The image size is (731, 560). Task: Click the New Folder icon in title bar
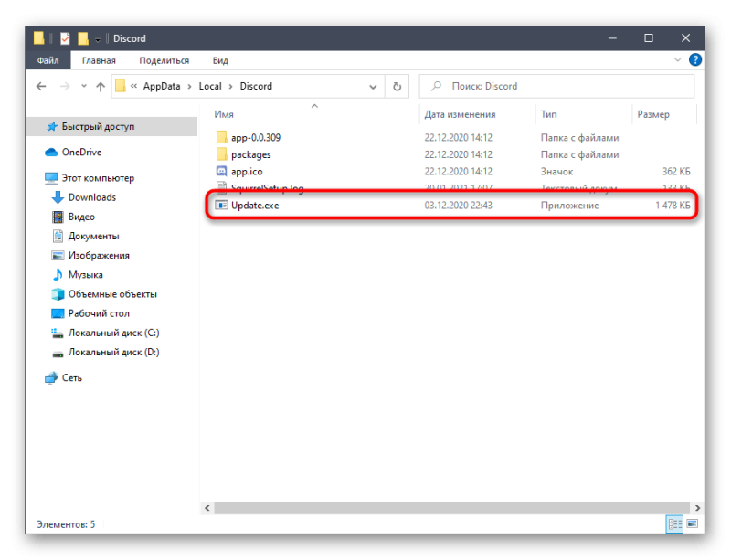pyautogui.click(x=83, y=38)
